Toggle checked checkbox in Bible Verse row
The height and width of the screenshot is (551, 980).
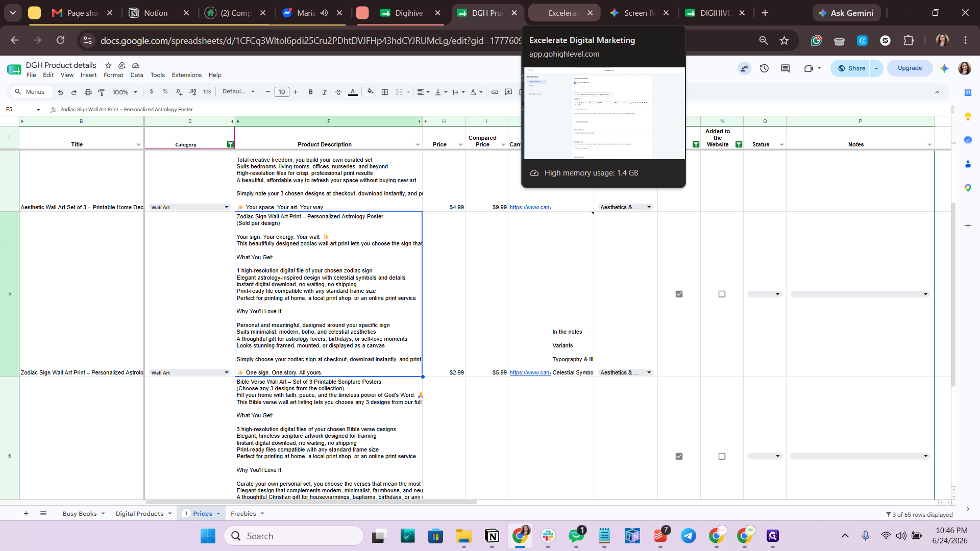(x=679, y=456)
